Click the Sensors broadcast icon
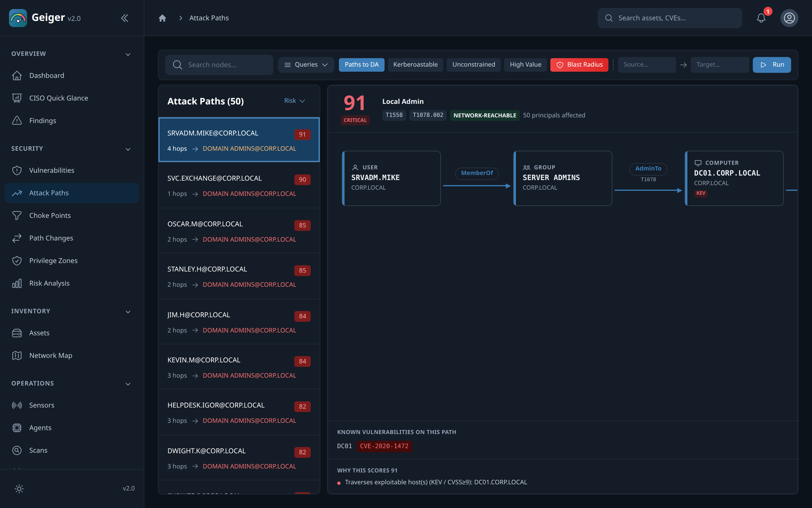The height and width of the screenshot is (508, 812). [x=17, y=405]
